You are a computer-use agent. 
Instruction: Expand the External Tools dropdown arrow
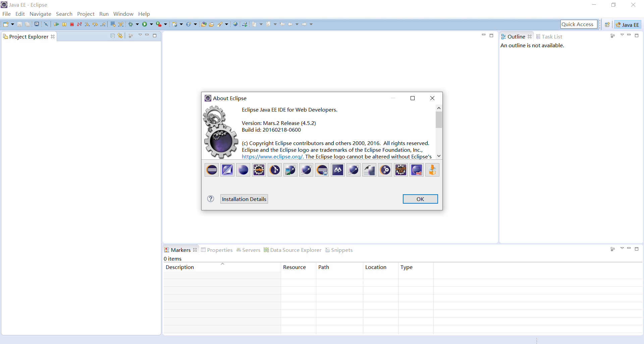(x=165, y=24)
